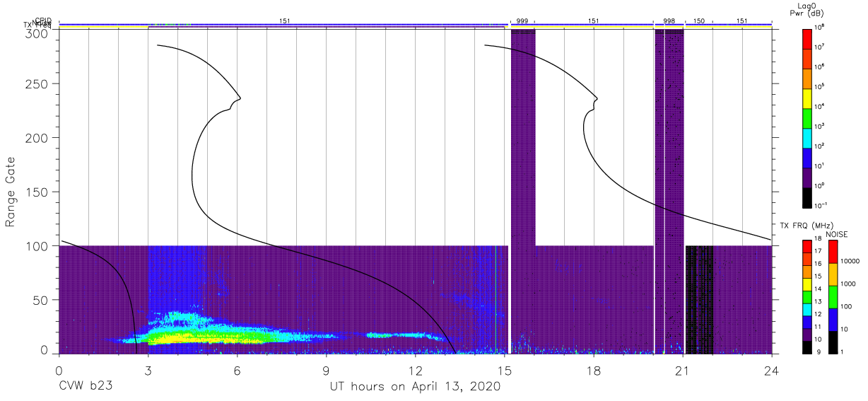Screen dimensions: 868x401
Task: Click the x-axis tick label '12'
Action: point(415,369)
